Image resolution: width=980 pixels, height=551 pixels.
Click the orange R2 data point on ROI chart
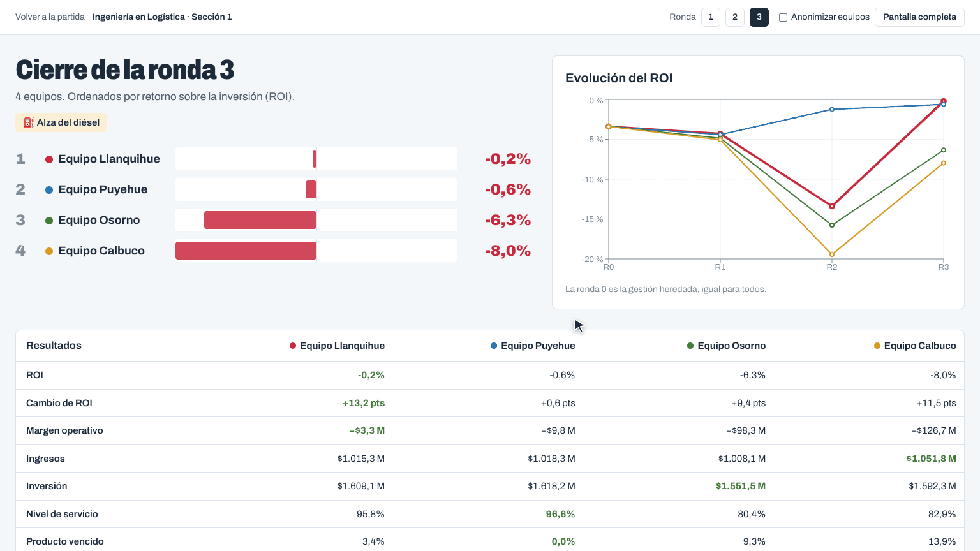pos(832,254)
